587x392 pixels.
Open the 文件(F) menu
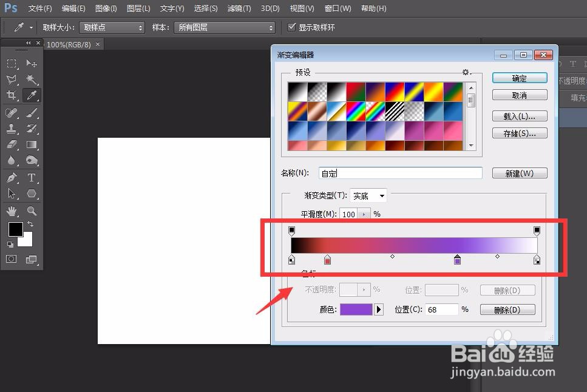(x=39, y=8)
